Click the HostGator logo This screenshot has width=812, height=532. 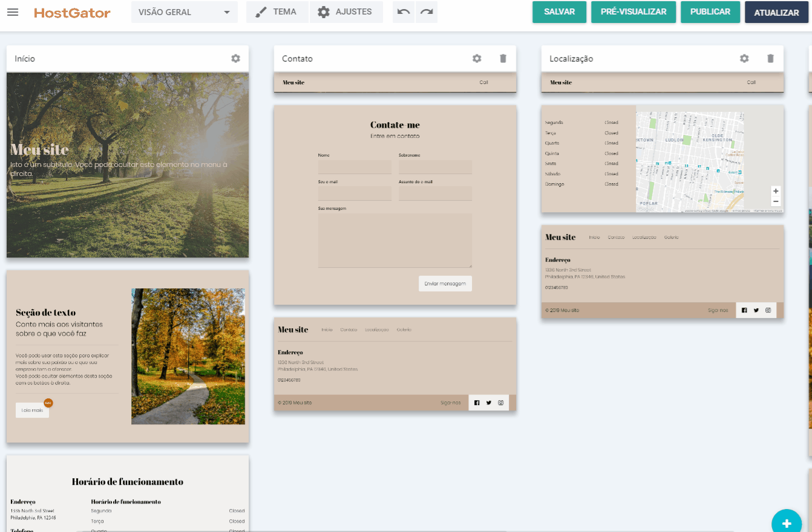point(72,13)
